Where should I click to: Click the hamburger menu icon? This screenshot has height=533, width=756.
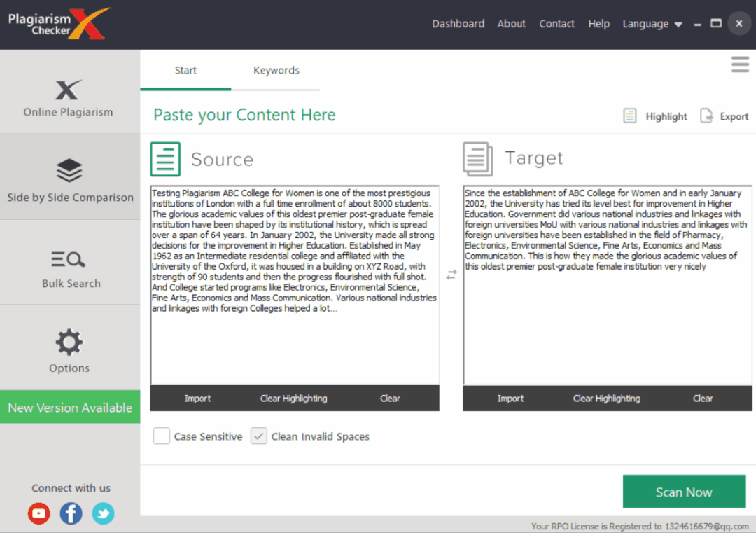740,64
